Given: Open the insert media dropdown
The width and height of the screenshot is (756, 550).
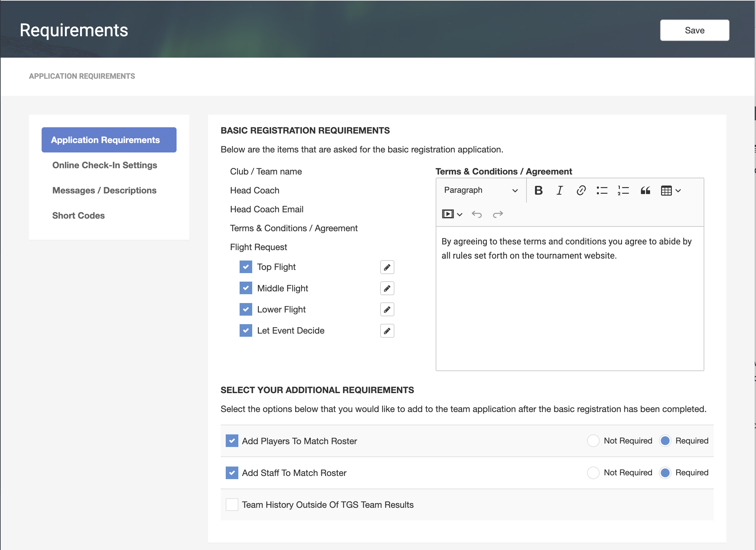Looking at the screenshot, I should coord(452,214).
